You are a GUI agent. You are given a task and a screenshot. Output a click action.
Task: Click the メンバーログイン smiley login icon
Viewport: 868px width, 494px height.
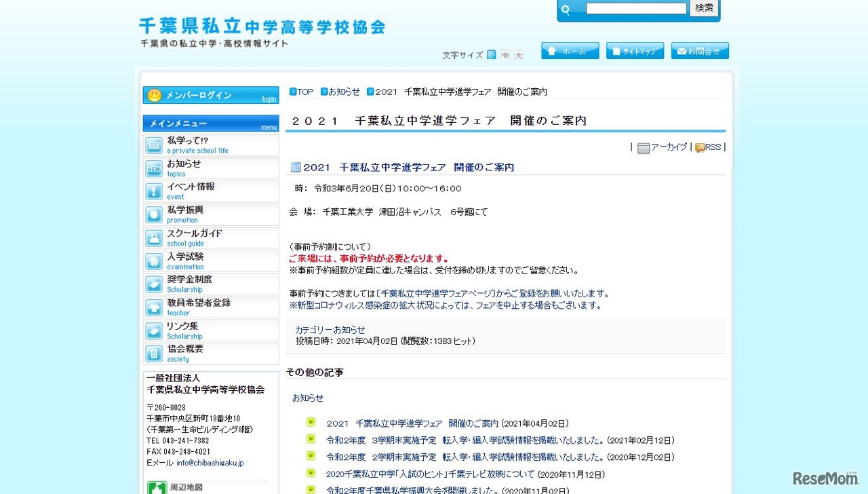pos(154,95)
